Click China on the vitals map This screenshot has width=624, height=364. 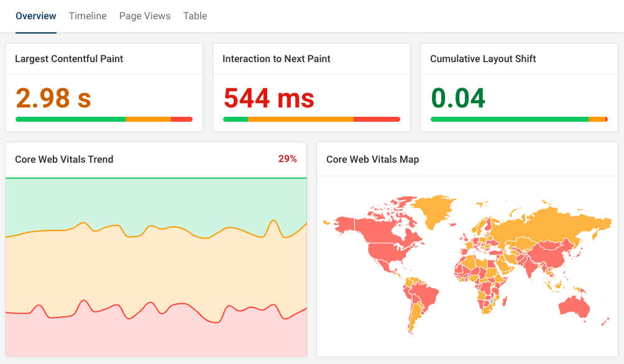pos(551,255)
